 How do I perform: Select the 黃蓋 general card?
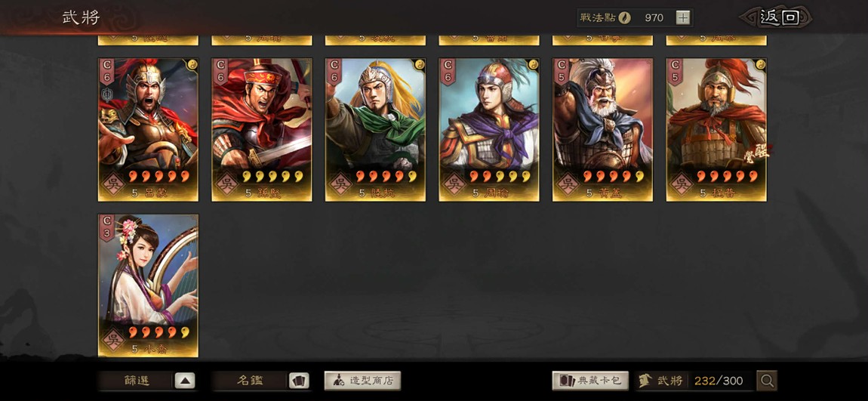pyautogui.click(x=603, y=130)
